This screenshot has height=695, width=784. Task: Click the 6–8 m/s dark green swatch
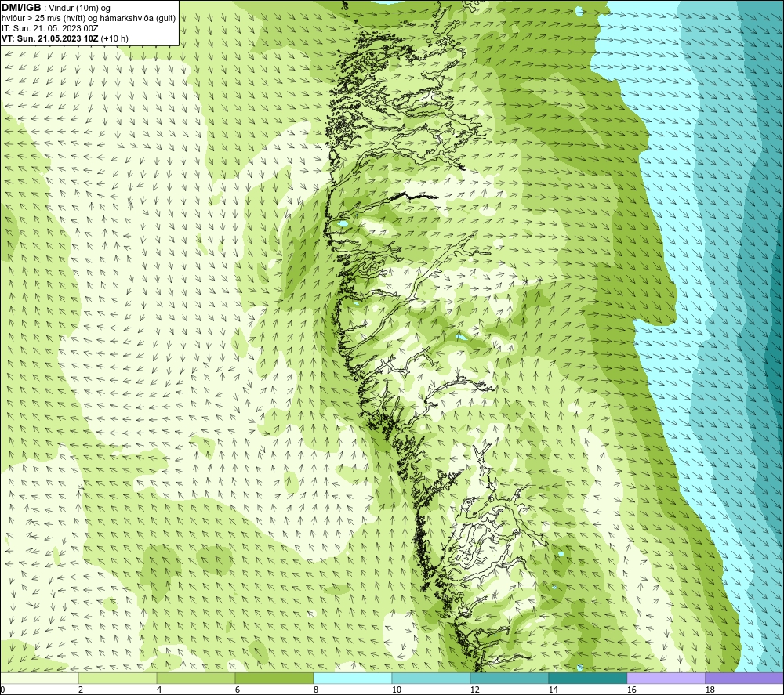(x=274, y=678)
